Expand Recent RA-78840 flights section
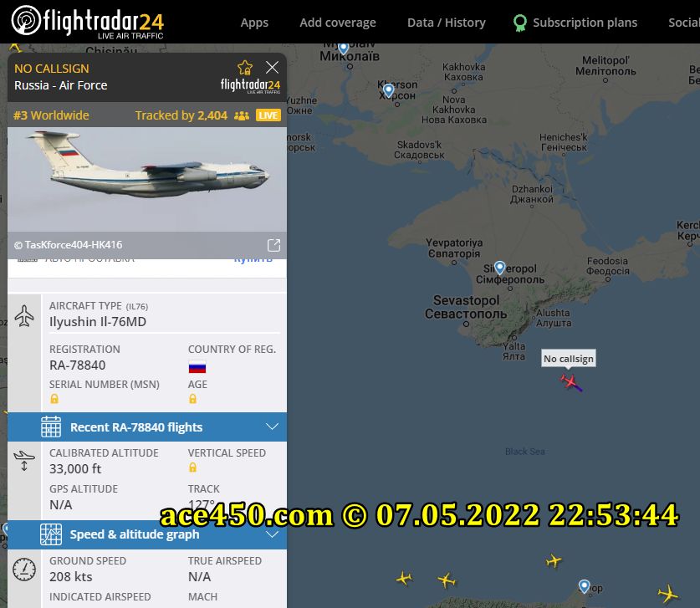 coord(147,427)
